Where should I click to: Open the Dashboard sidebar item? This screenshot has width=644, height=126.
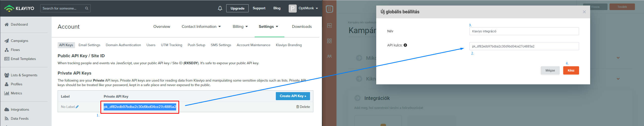[16, 24]
